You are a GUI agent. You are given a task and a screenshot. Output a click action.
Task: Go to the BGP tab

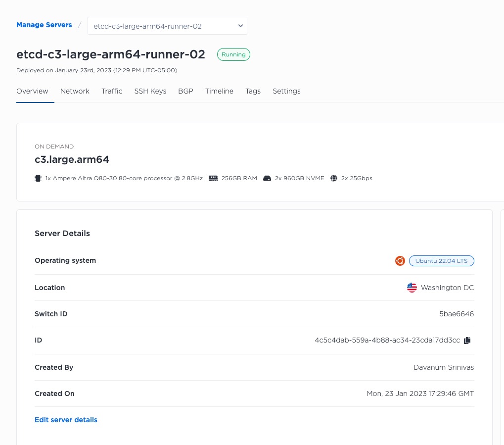click(x=186, y=91)
